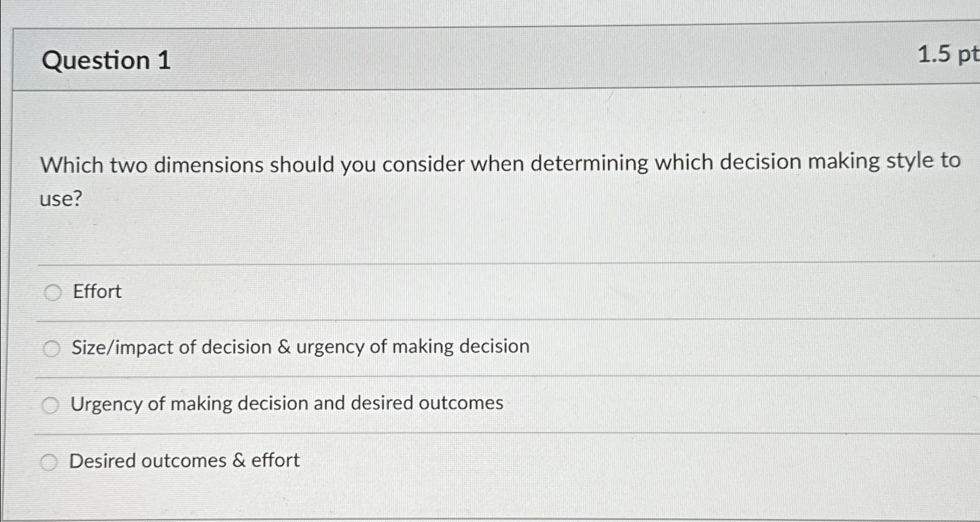This screenshot has width=980, height=522.
Task: Click the Urgency and desired outcomes answer text
Action: point(287,403)
